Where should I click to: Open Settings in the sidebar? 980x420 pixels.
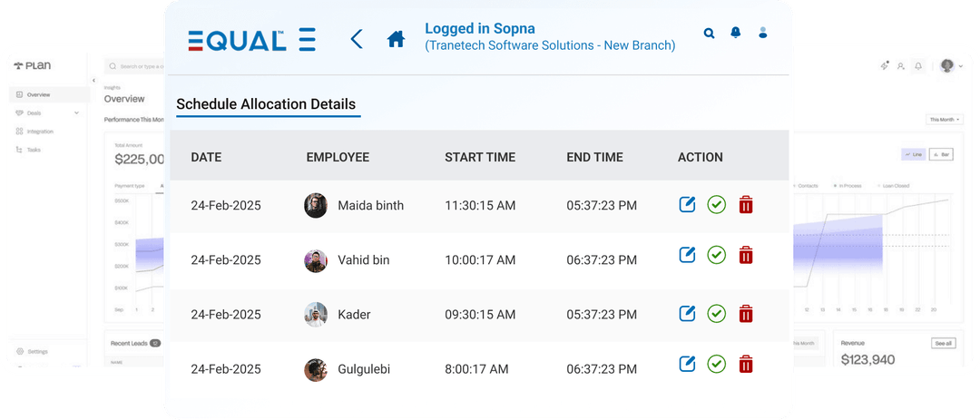37,351
